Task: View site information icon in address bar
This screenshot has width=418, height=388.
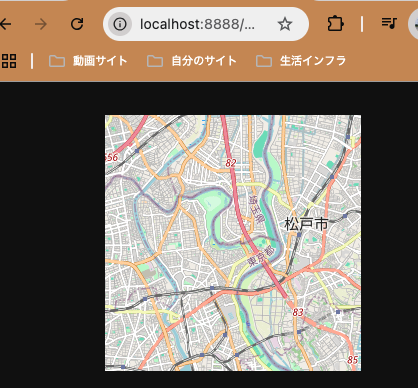Action: (120, 24)
